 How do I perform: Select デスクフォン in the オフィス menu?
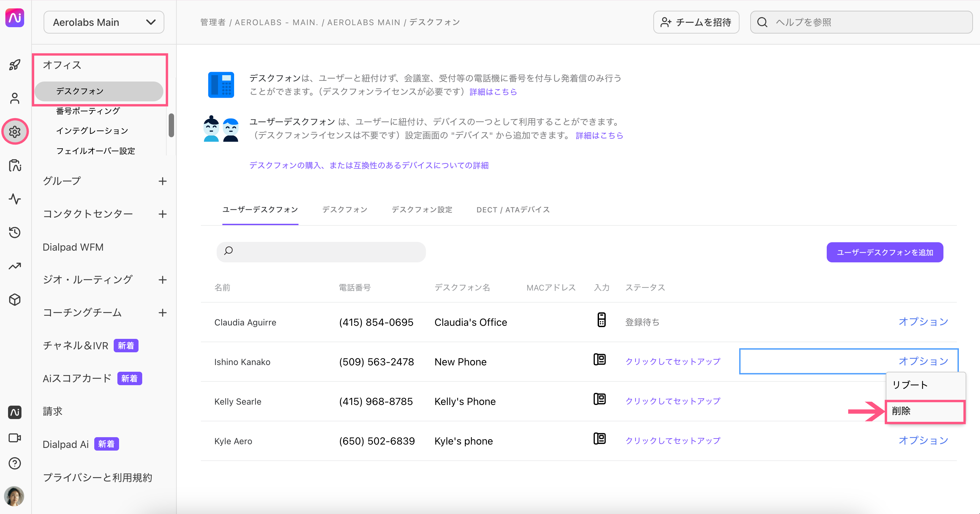[99, 91]
